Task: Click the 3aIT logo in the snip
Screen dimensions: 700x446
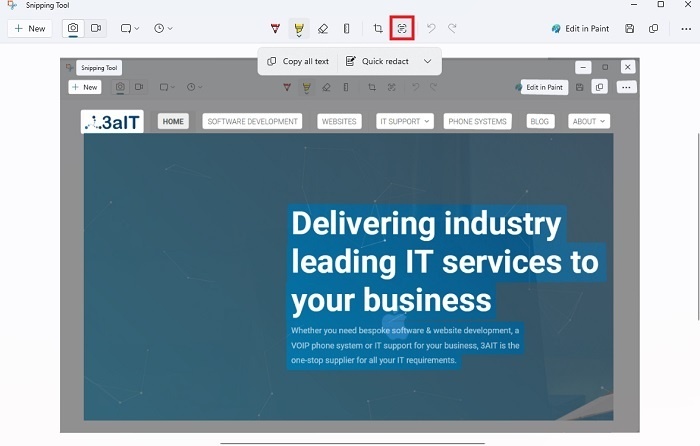Action: (x=112, y=122)
